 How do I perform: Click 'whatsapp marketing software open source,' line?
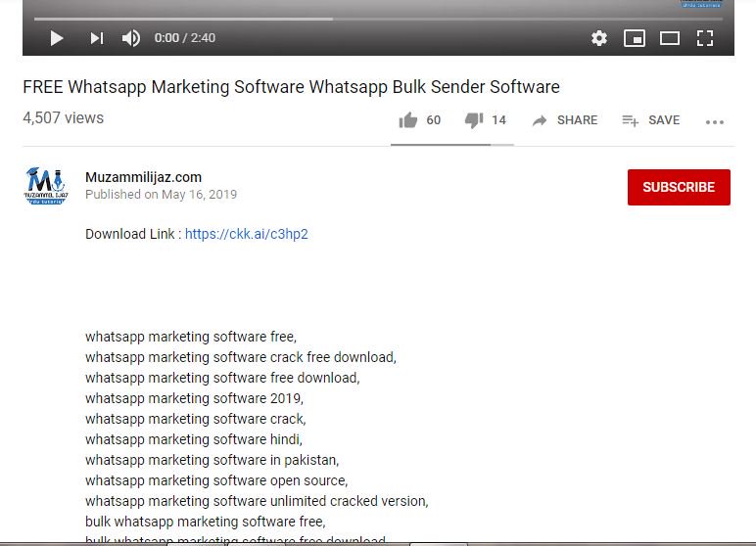tap(216, 480)
